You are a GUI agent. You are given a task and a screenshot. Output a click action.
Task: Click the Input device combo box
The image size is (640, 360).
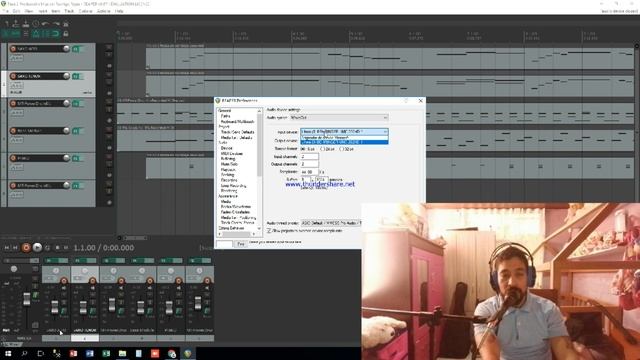point(344,131)
